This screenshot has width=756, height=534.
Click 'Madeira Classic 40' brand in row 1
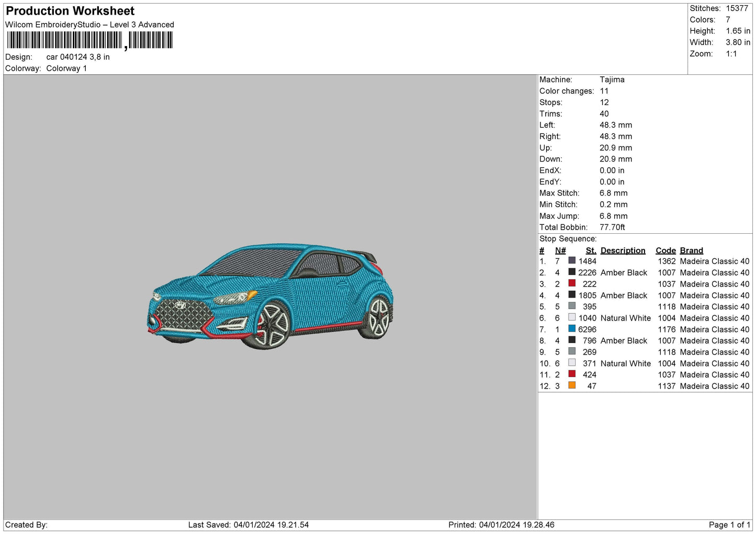point(715,261)
